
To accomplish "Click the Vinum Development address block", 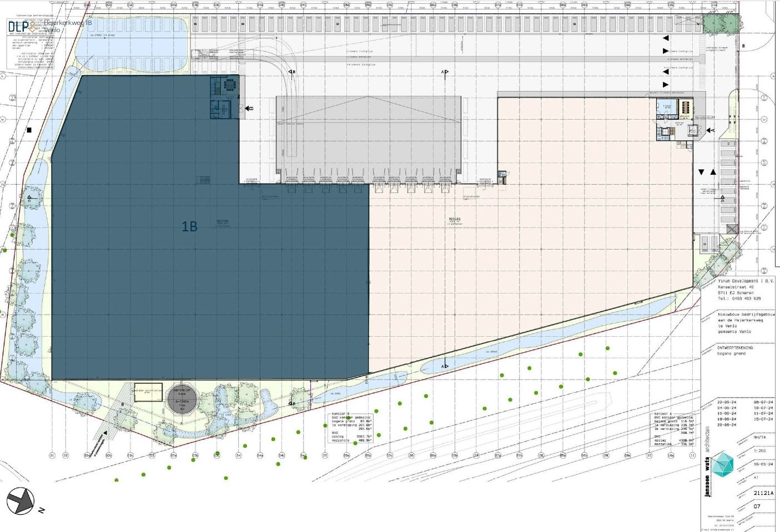I will pos(738,290).
